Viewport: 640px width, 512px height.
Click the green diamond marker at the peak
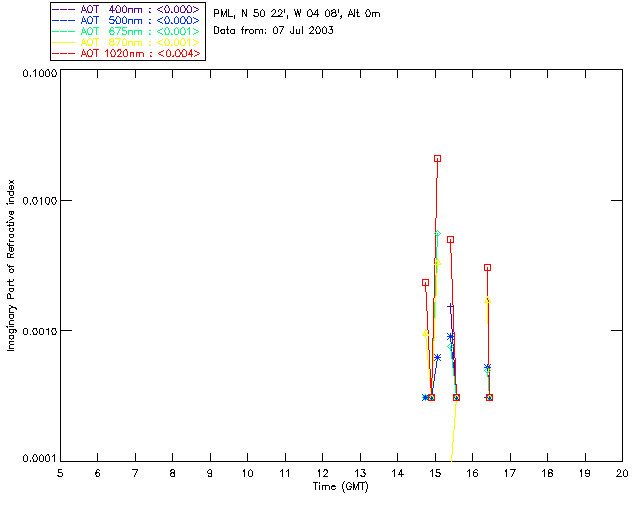pos(437,234)
